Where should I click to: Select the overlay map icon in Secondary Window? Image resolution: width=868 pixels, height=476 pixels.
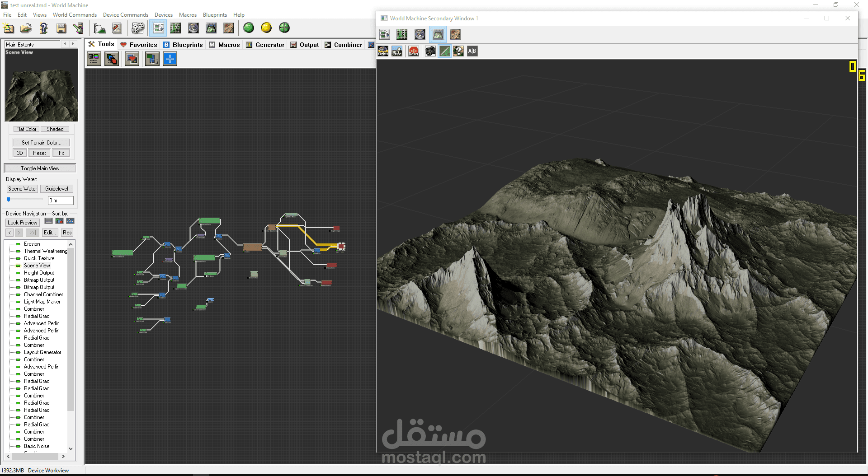[x=455, y=34]
